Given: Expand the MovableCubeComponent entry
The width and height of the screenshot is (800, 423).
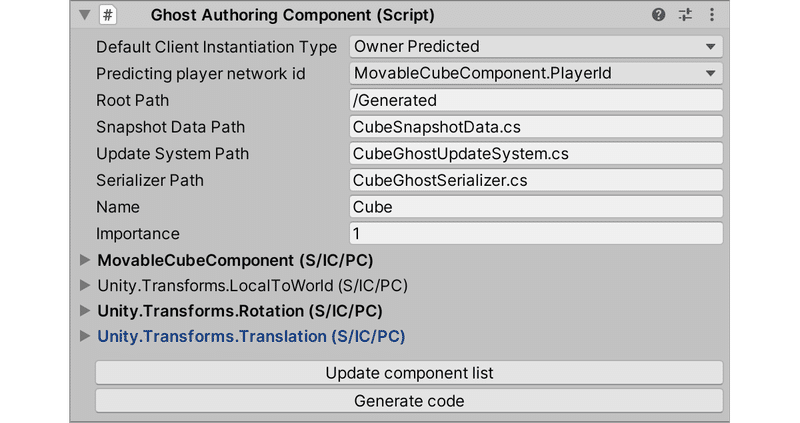Looking at the screenshot, I should (83, 260).
